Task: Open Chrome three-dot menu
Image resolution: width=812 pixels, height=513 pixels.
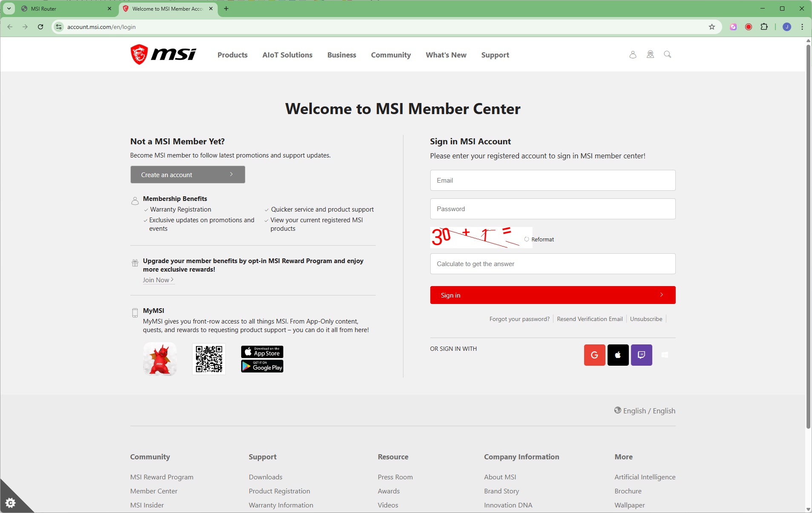Action: coord(802,27)
